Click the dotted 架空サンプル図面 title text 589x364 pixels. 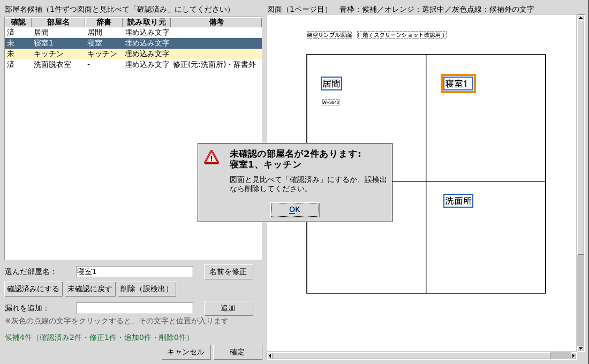click(329, 35)
